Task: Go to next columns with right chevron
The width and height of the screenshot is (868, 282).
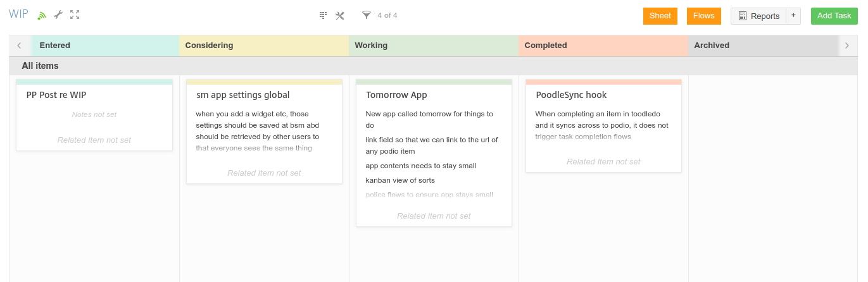Action: point(847,46)
